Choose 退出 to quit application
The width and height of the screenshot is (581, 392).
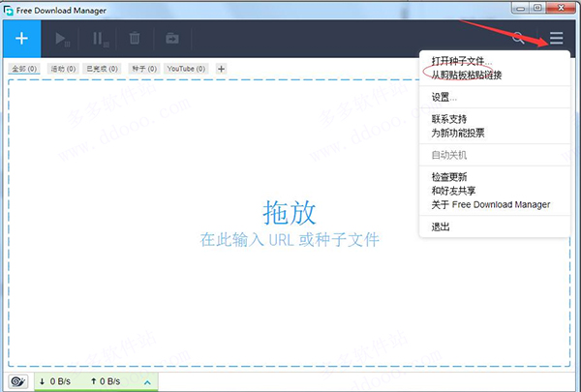click(494, 226)
